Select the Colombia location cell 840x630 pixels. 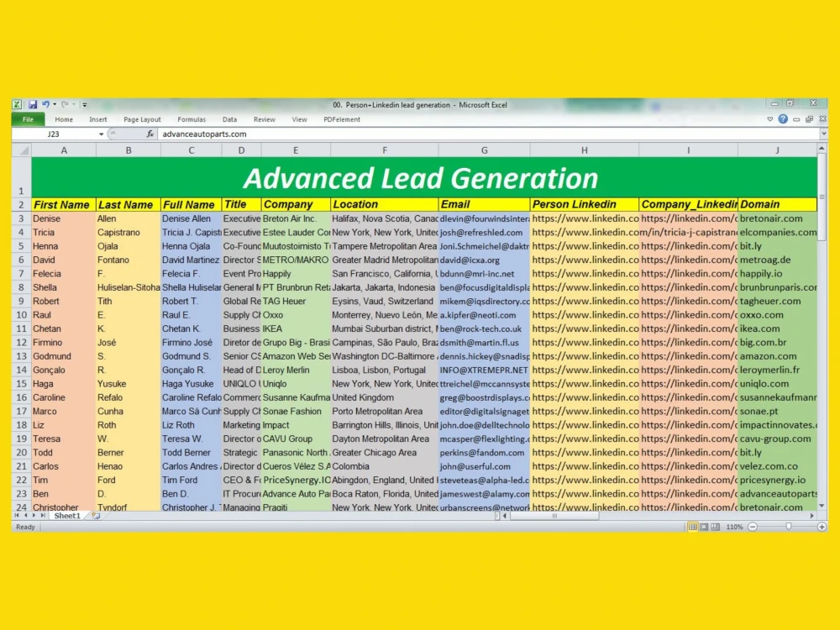click(384, 466)
